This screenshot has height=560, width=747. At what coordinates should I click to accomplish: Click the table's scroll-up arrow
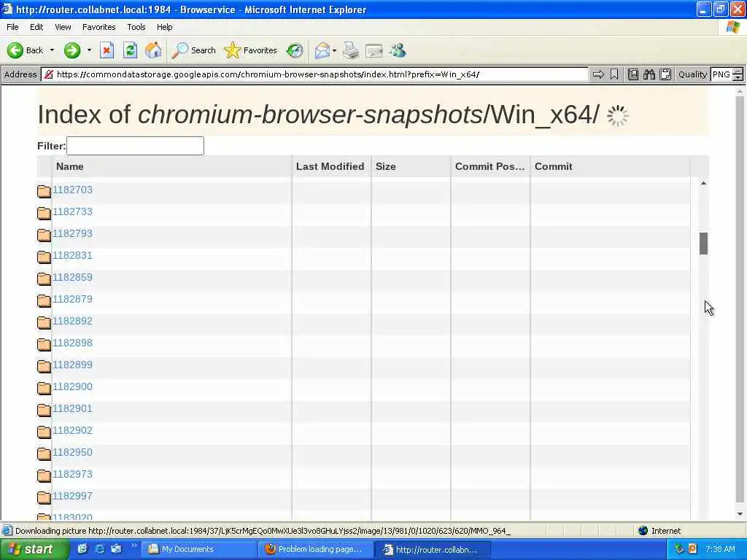click(x=703, y=183)
